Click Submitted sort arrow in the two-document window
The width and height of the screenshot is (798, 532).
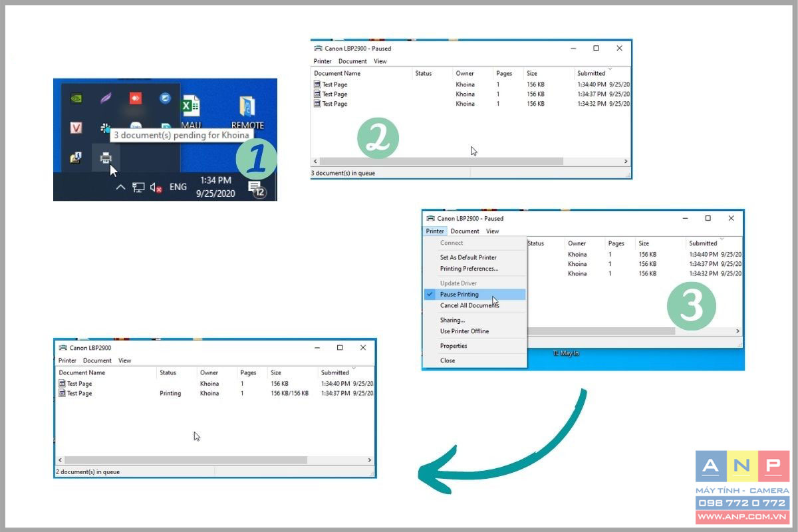point(353,368)
